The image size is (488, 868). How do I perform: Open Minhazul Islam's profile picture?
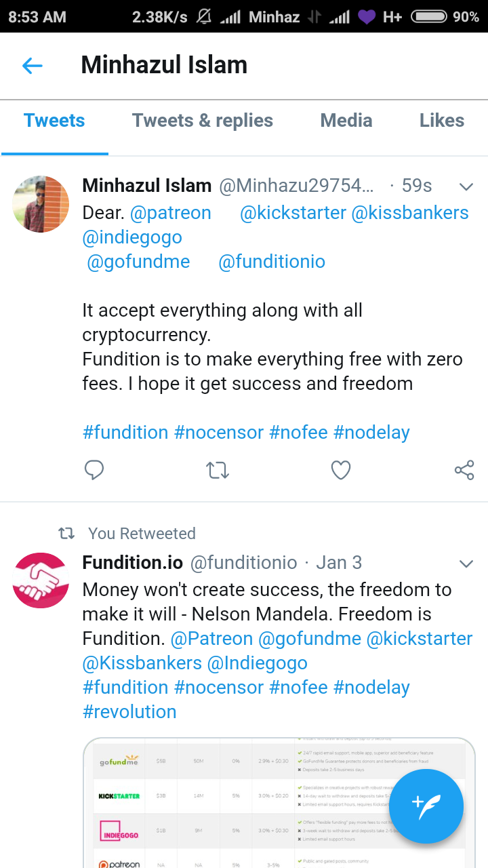coord(41,204)
